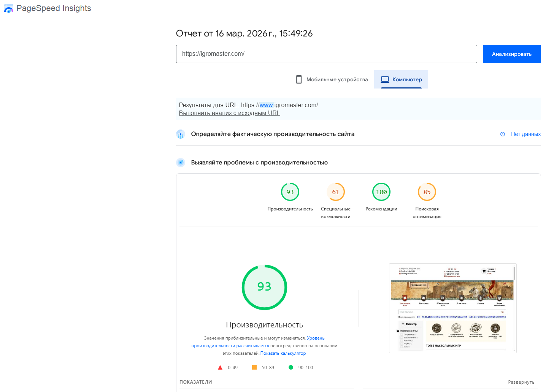Screen dimensions: 554x392
Task: Click the info icon beside Нет данных
Action: coord(503,134)
